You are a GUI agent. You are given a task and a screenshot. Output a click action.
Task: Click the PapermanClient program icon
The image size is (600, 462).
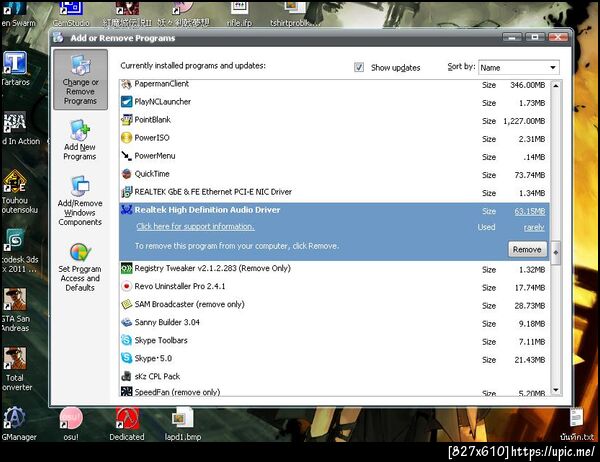pos(126,84)
